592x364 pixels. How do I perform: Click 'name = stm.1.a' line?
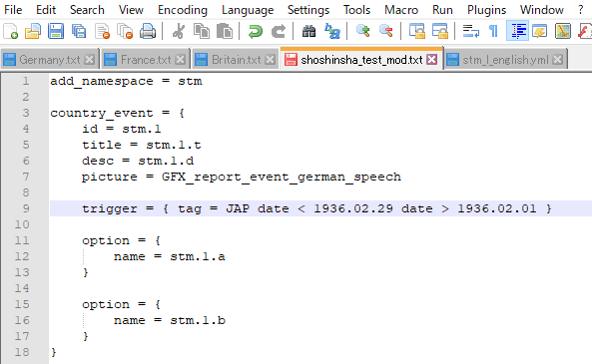[170, 256]
